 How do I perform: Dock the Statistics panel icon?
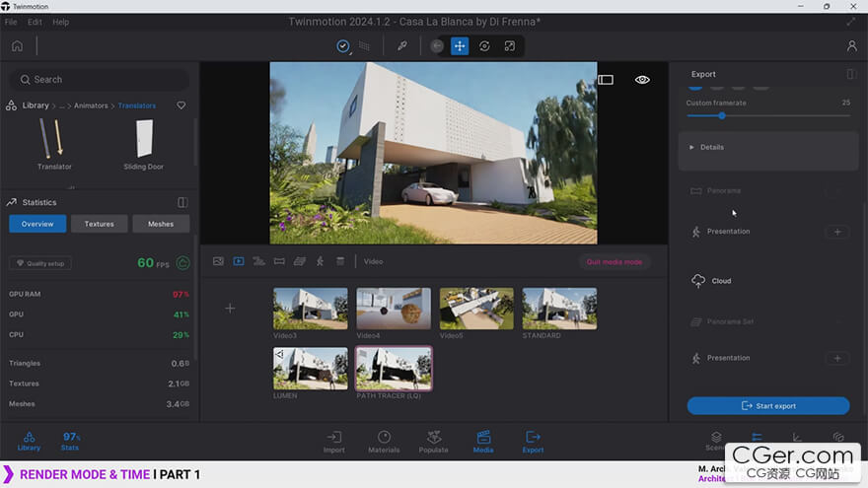click(x=182, y=202)
